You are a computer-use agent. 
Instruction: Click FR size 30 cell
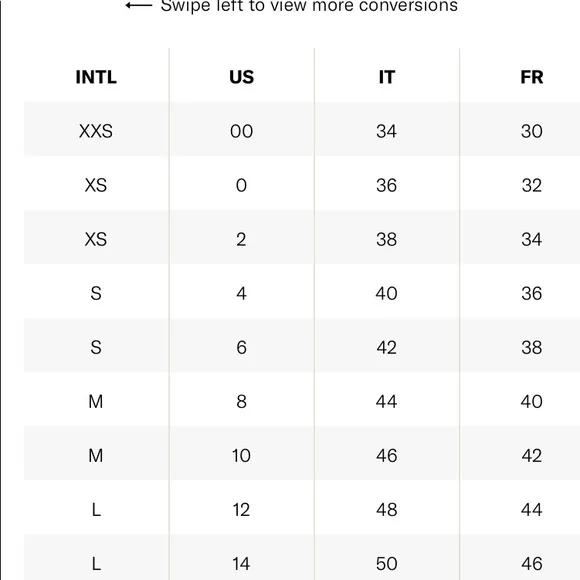tap(532, 131)
